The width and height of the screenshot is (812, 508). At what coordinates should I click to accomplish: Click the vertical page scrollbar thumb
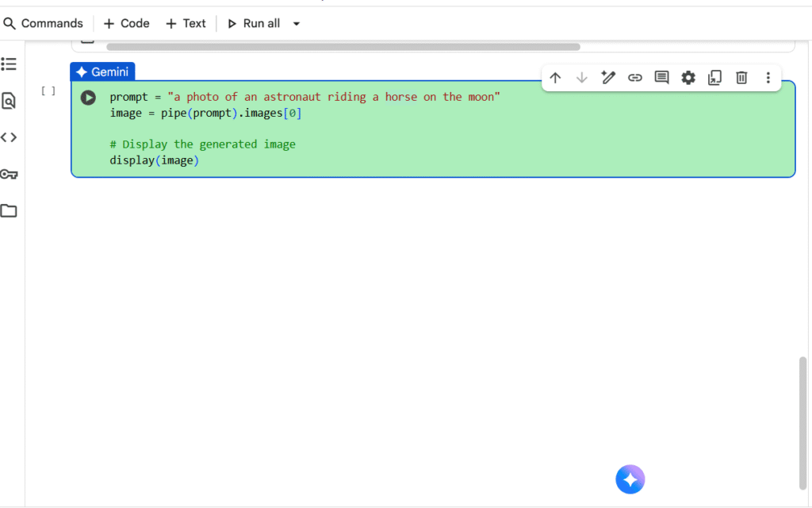(x=802, y=422)
